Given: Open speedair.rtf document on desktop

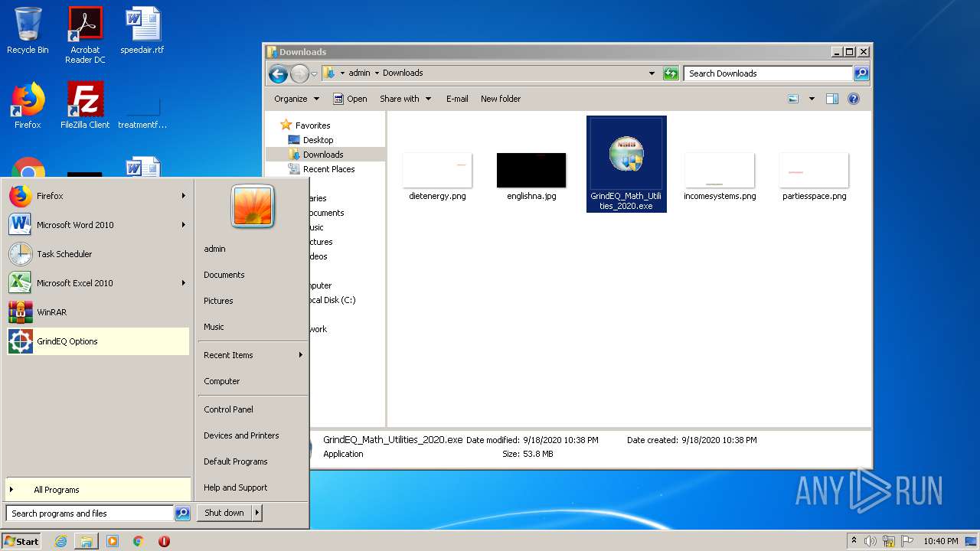Looking at the screenshot, I should pyautogui.click(x=142, y=31).
